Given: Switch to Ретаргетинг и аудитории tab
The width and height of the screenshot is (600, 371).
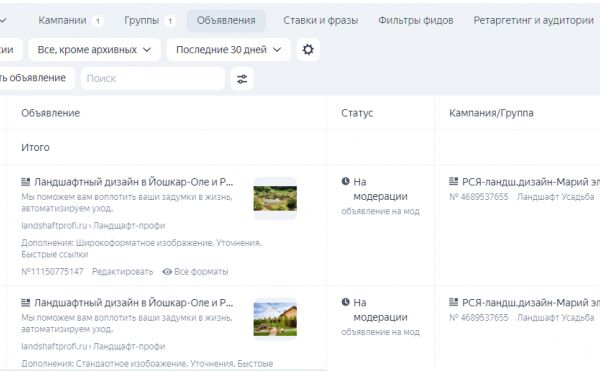Looking at the screenshot, I should (x=533, y=21).
